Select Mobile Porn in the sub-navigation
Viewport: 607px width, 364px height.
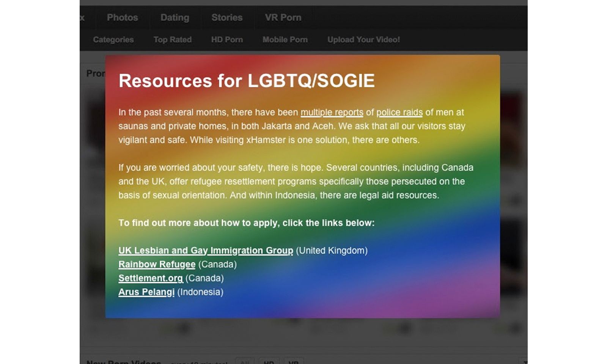(x=285, y=39)
